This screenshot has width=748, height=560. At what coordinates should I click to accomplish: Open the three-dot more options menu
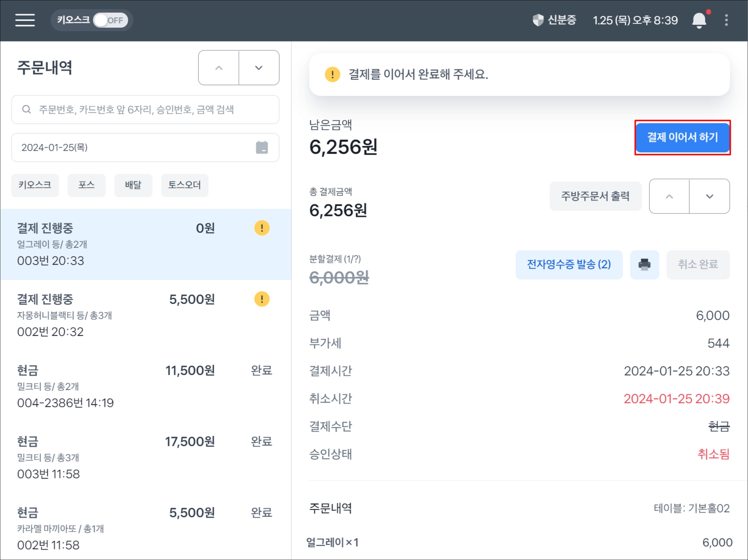726,20
